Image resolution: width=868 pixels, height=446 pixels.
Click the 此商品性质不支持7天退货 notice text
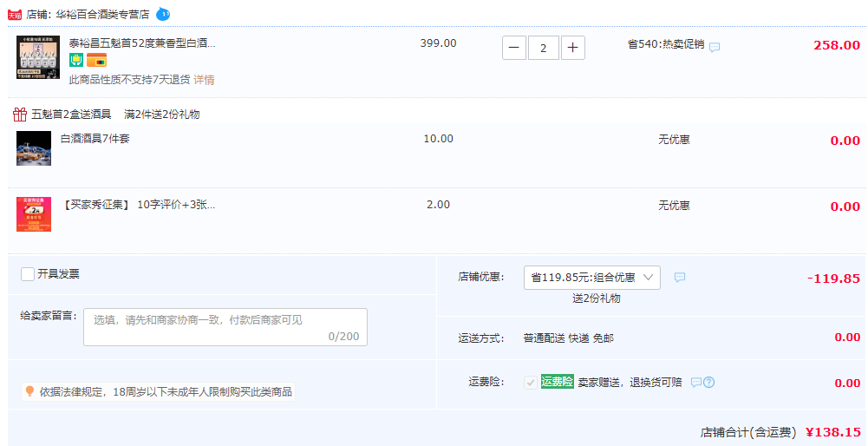[x=129, y=80]
